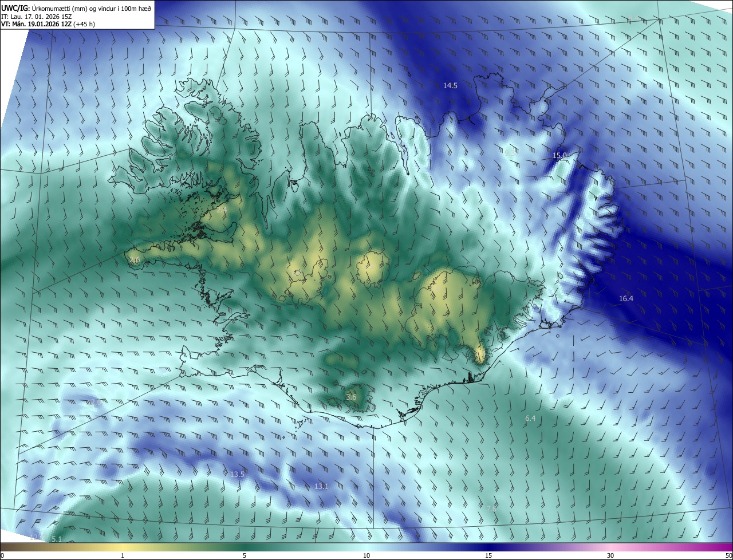Click the 7.6 value near the bottom edge
Image resolution: width=733 pixels, height=560 pixels.
click(x=491, y=508)
